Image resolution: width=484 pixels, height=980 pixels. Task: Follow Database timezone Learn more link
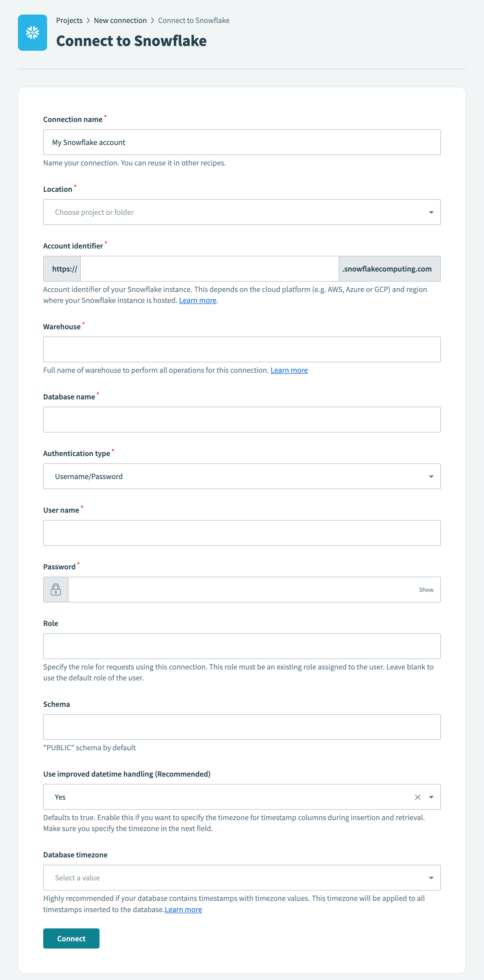pos(183,910)
